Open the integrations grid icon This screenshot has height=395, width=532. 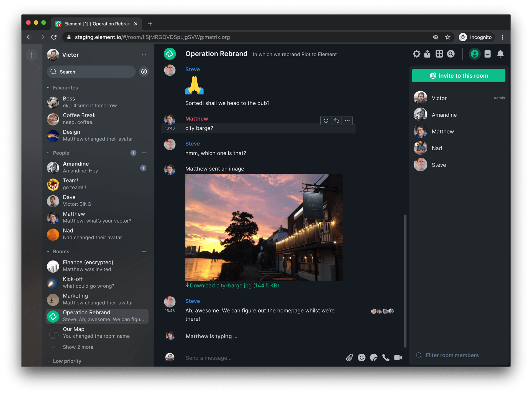439,54
